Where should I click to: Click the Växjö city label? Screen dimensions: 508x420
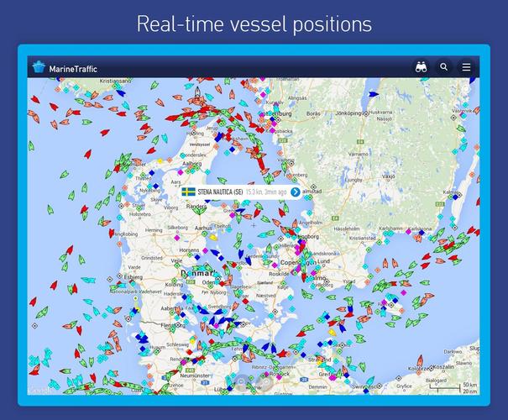389,176
